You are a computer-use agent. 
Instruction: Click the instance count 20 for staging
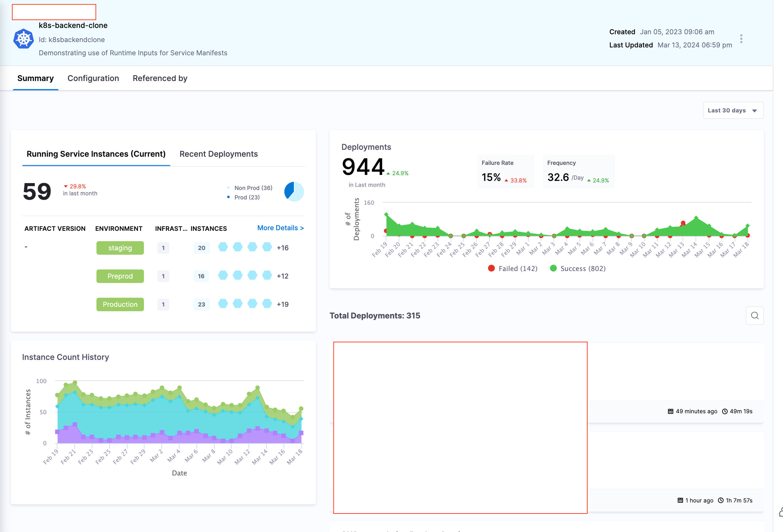tap(201, 248)
